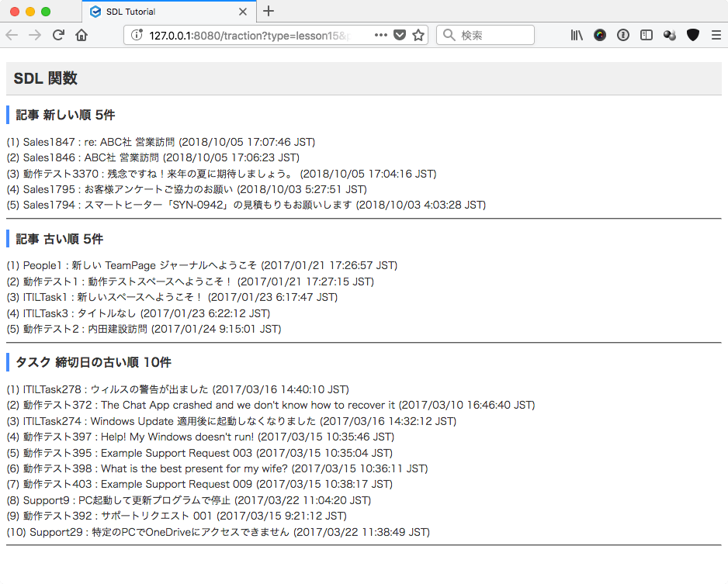This screenshot has height=584, width=728.
Task: Reload the current page
Action: point(58,35)
